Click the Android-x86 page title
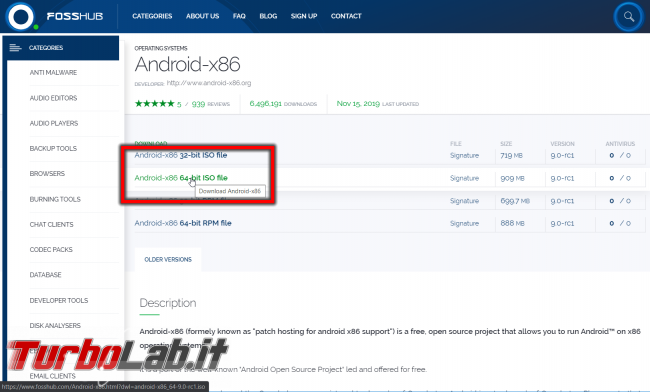 tap(187, 64)
